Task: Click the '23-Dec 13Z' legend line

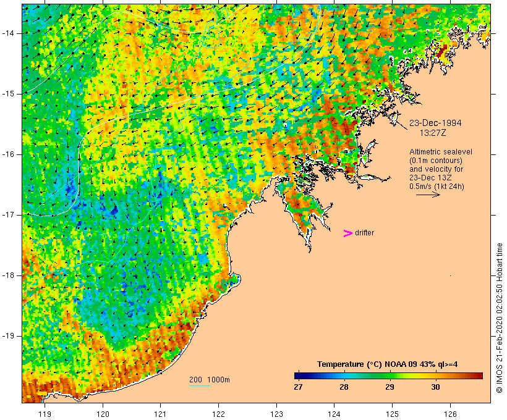Action: [x=430, y=178]
